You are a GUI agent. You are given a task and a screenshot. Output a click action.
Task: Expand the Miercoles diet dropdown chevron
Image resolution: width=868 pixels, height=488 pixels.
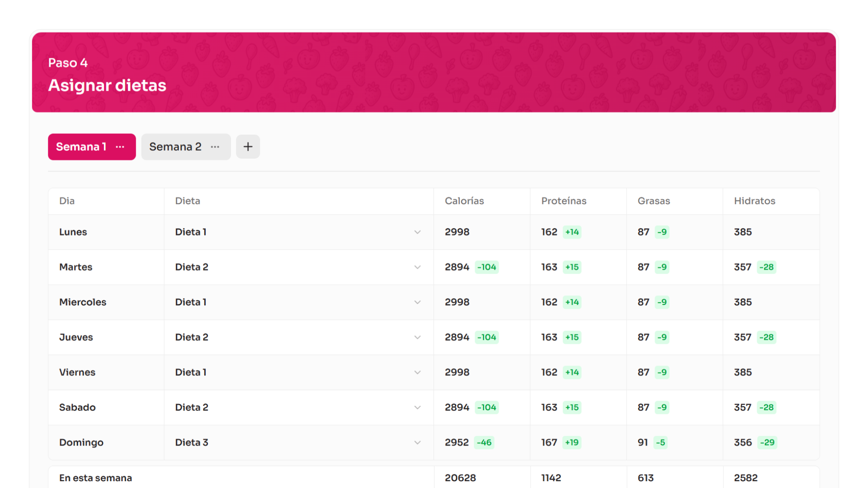click(417, 302)
